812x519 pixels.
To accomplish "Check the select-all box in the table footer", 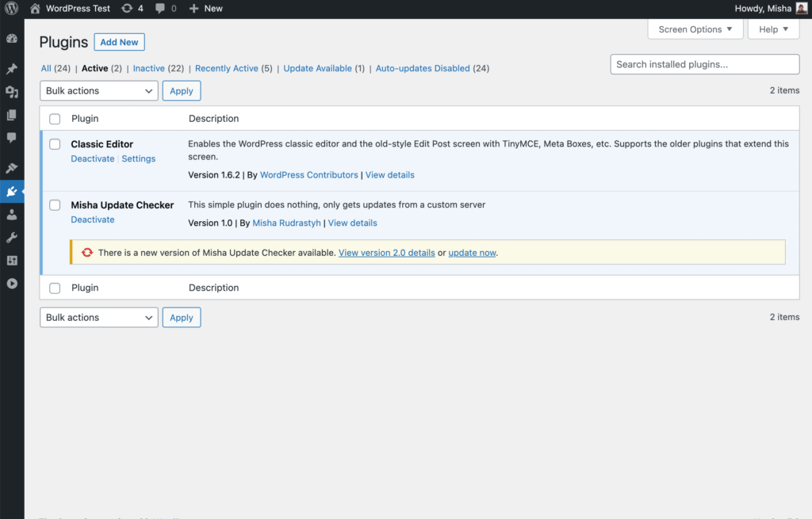I will [55, 288].
